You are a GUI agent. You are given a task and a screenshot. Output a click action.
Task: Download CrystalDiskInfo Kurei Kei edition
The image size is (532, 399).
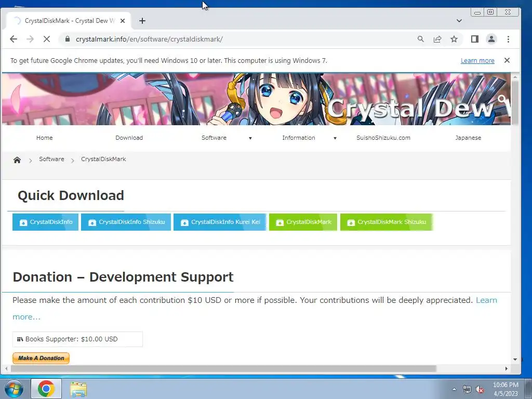(x=220, y=222)
